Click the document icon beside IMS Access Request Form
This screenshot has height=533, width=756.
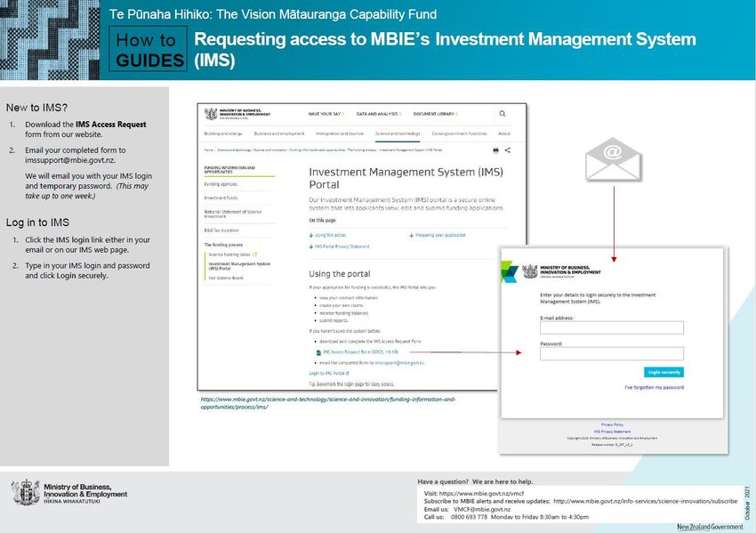[x=318, y=352]
